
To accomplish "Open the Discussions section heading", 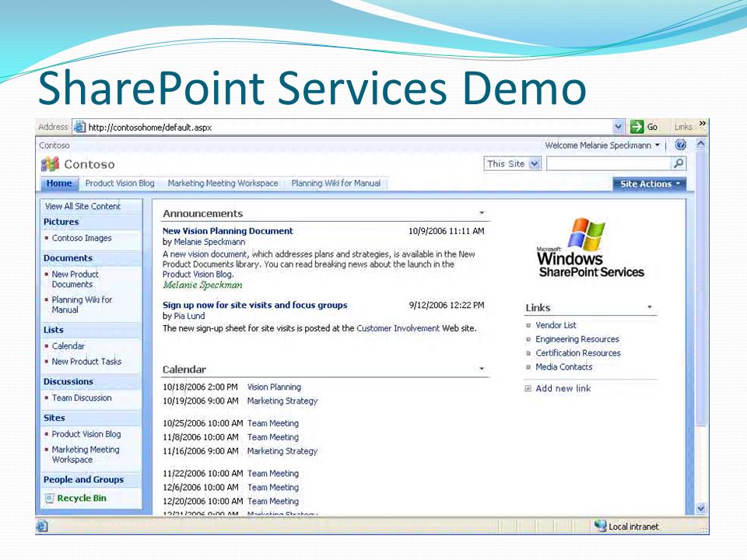I will [x=68, y=382].
